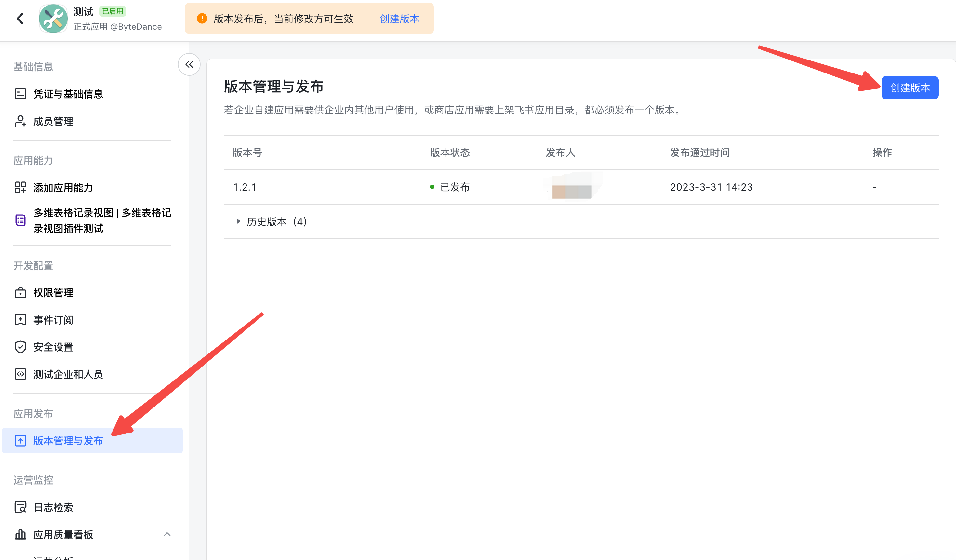Open the 权限管理 menu entry

pos(53,293)
